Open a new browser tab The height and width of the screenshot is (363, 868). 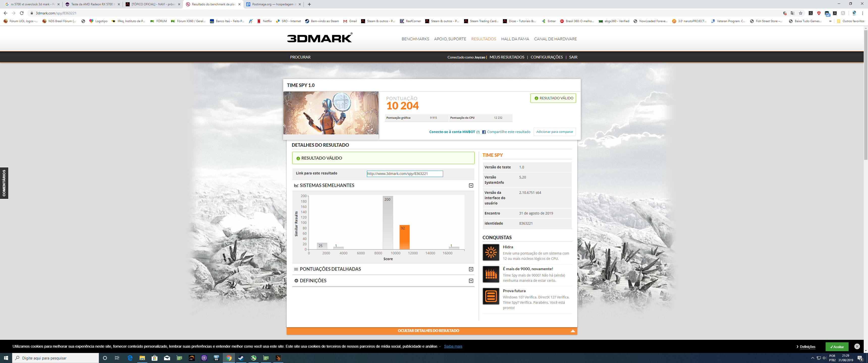309,4
